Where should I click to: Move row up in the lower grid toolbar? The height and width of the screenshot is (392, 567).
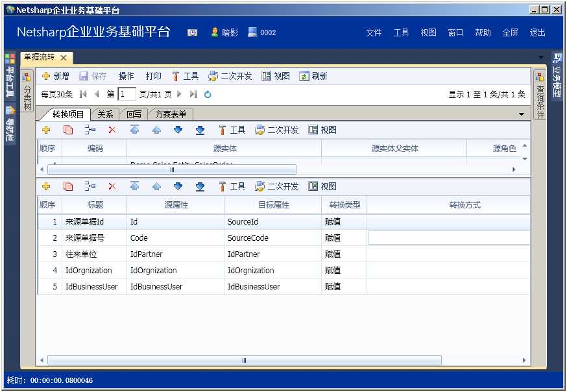pos(156,186)
